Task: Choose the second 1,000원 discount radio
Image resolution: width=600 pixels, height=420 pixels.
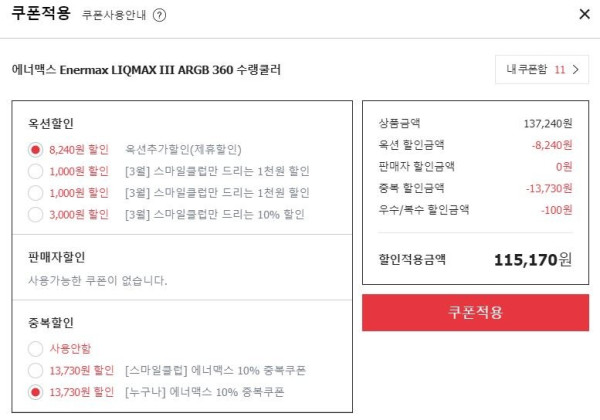Action: point(35,193)
